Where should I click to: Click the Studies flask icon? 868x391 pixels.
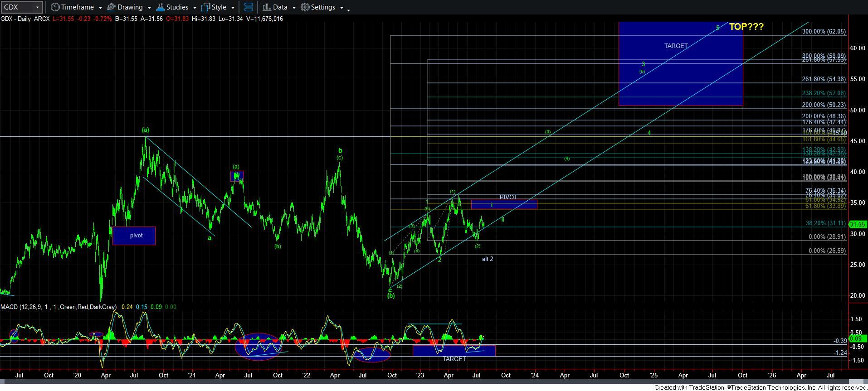click(x=160, y=7)
